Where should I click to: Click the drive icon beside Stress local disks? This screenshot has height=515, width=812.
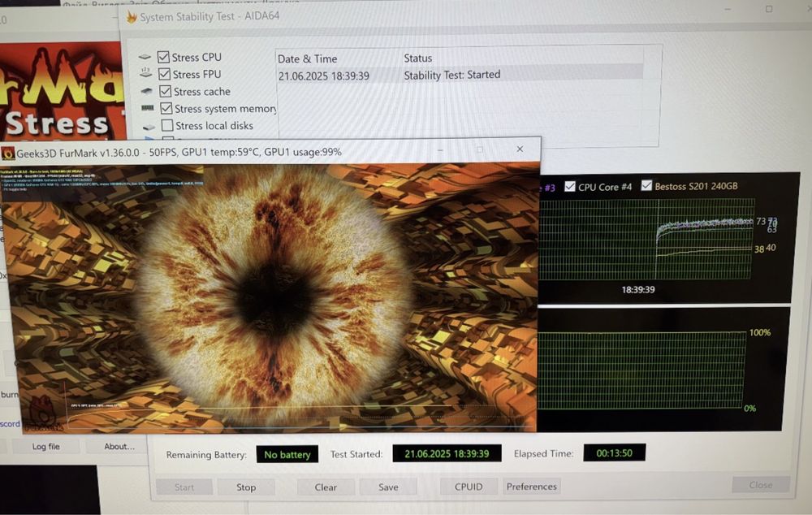click(149, 127)
